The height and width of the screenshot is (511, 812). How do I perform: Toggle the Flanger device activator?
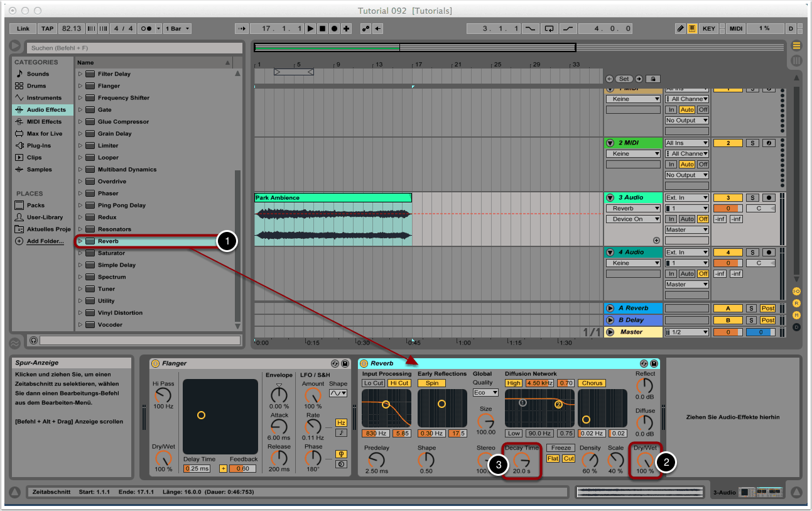pyautogui.click(x=155, y=363)
